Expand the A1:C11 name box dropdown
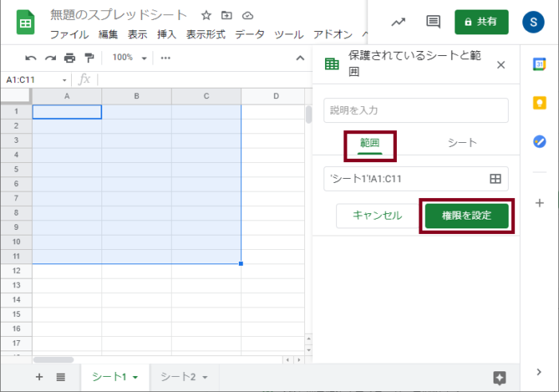The height and width of the screenshot is (392, 559). 65,80
